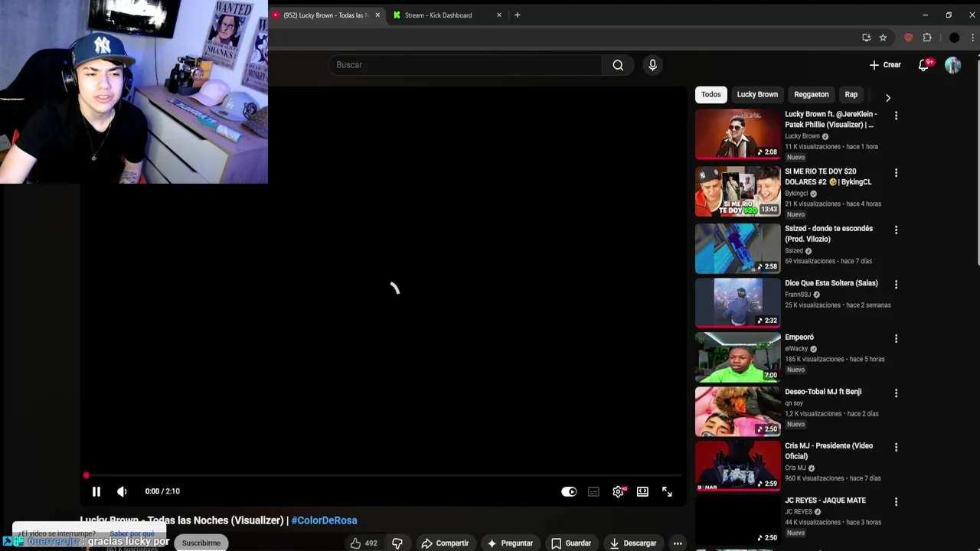Activate voice search microphone icon
980x551 pixels.
coord(652,65)
